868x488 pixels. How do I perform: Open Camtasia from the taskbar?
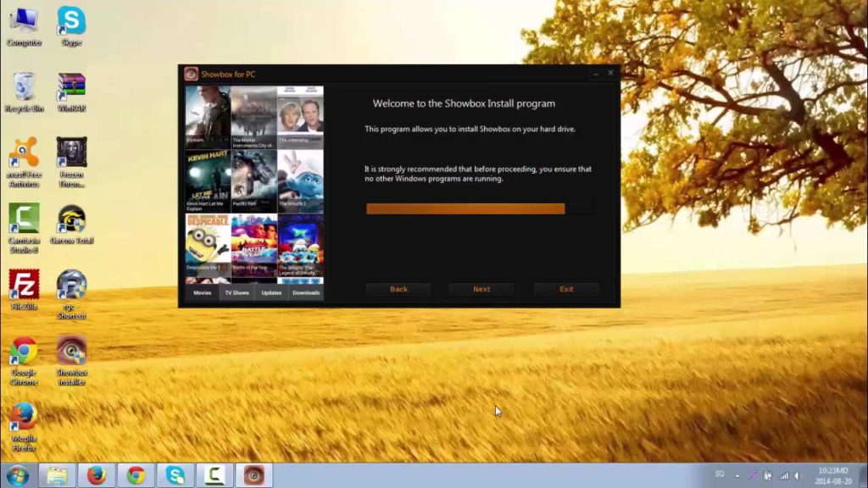[x=214, y=475]
